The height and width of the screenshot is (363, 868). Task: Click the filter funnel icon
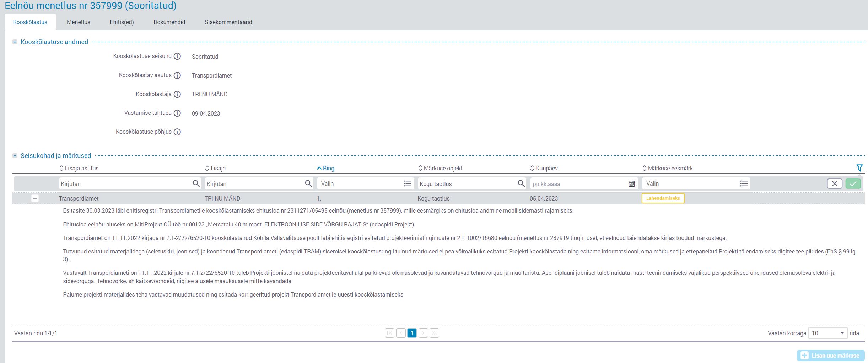(859, 168)
